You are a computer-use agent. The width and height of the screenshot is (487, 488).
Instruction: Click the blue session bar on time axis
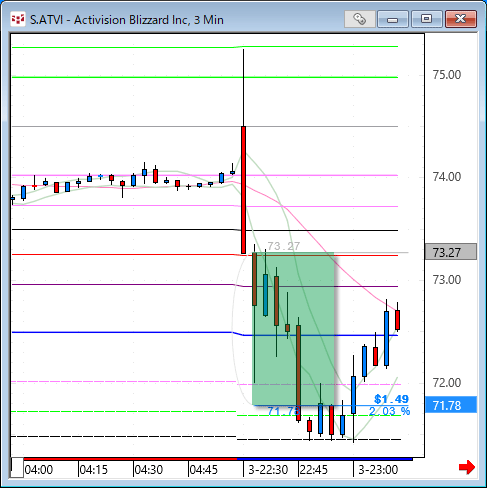(325, 459)
